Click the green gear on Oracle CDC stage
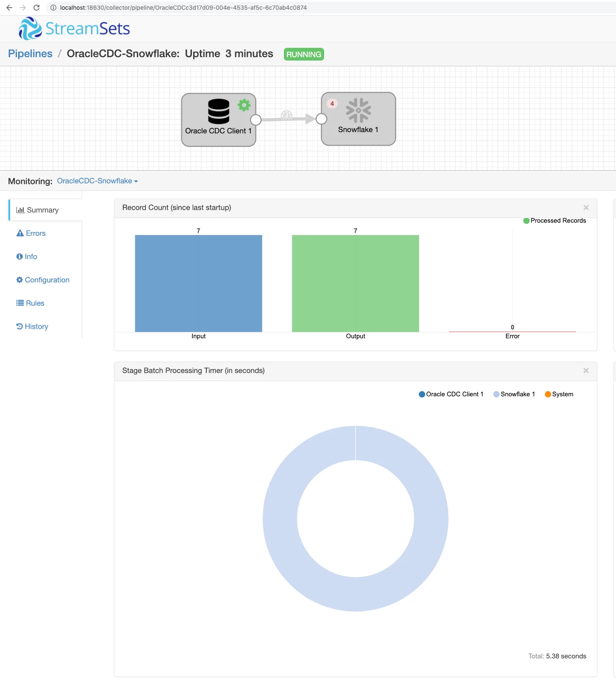 244,105
